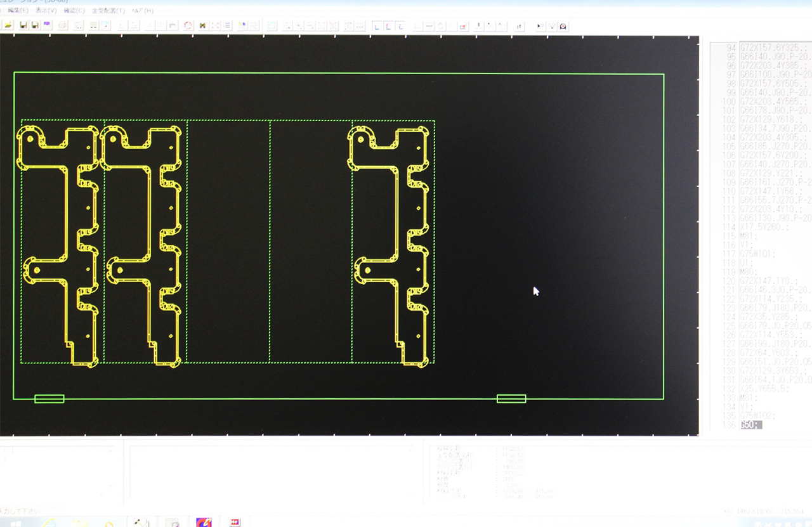Open the 金型配置(T) tool layout menu
Viewport: 812px width, 527px height.
[x=108, y=11]
